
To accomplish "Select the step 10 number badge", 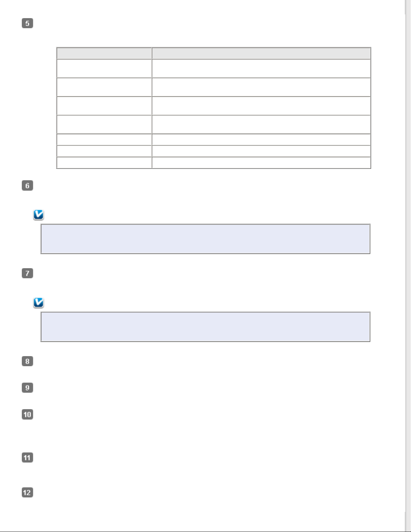I will coord(28,415).
